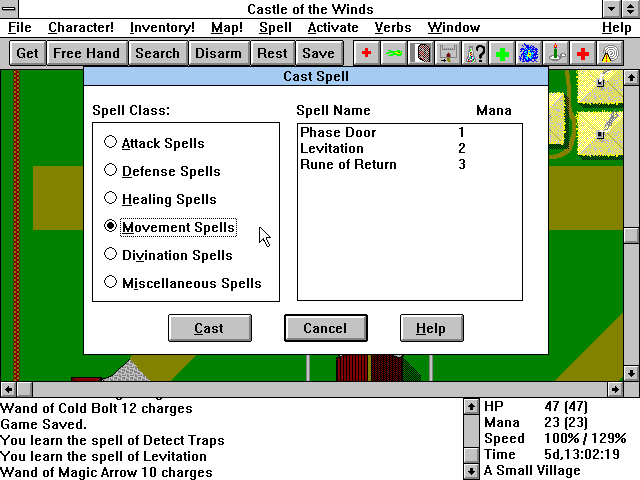640x480 pixels.
Task: Click the candle light spell icon
Action: (556, 53)
